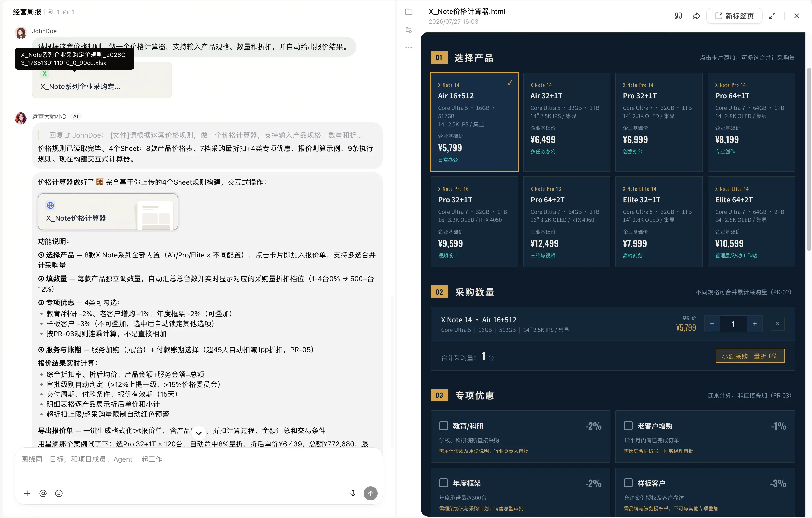The width and height of the screenshot is (812, 518).
Task: Open the filter settings sidebar icon
Action: tap(408, 30)
